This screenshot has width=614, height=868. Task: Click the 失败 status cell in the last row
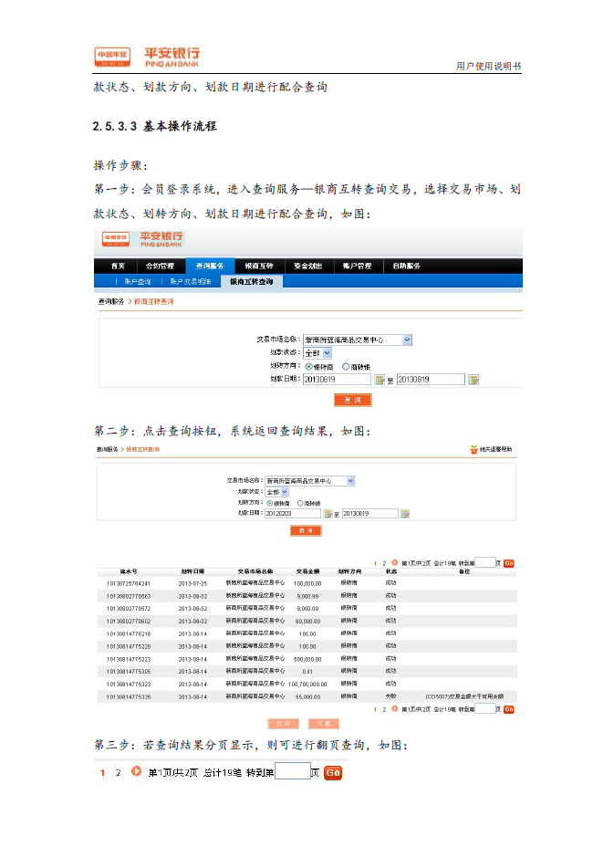390,696
